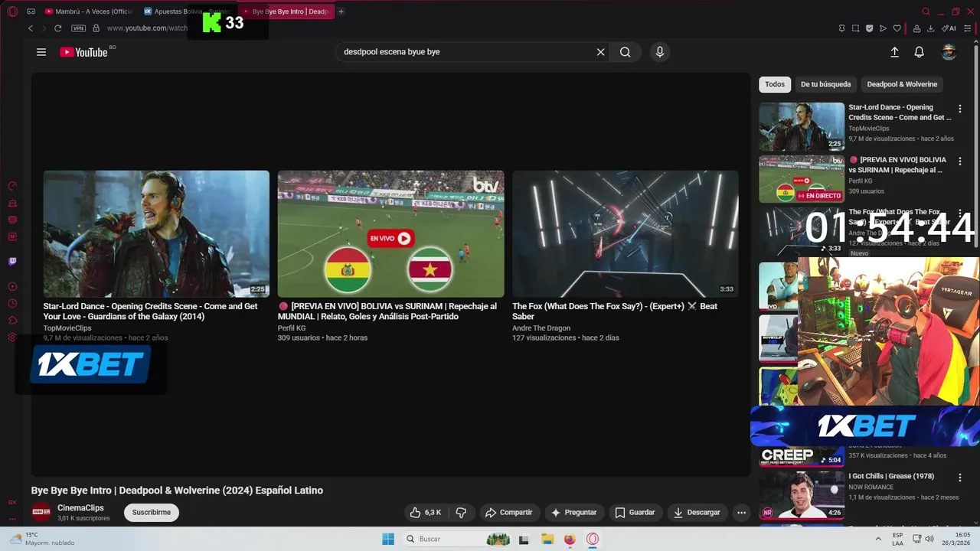Open the CREEP sidebar video thumbnail

point(802,456)
